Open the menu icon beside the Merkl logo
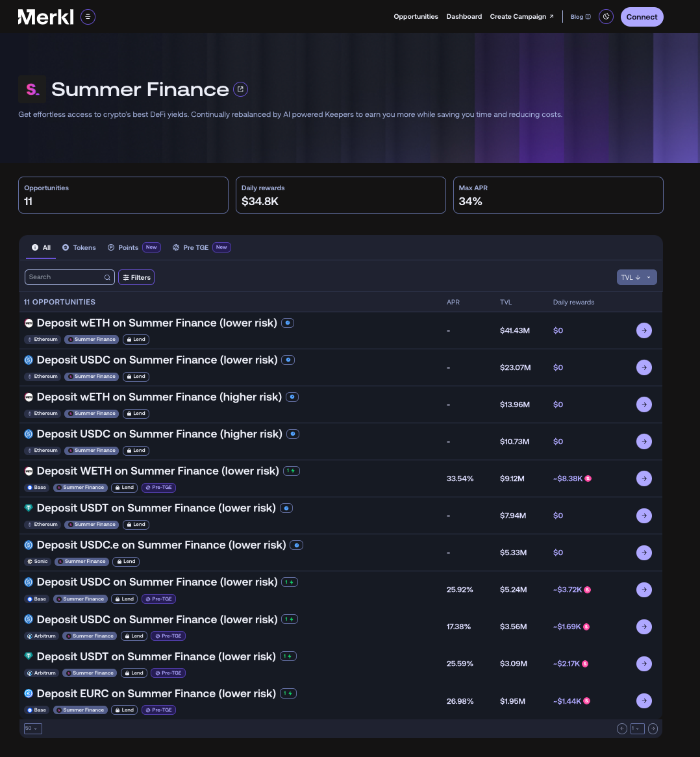 tap(88, 17)
